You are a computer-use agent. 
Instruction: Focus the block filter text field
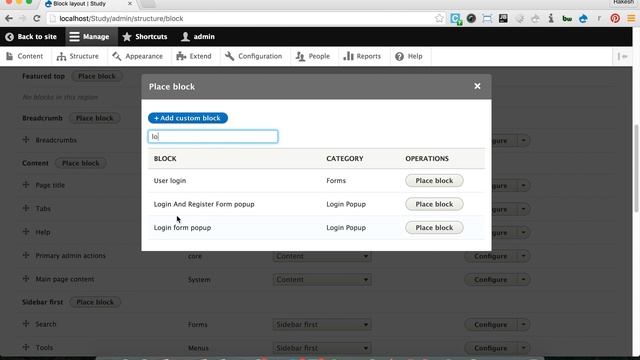tap(213, 136)
